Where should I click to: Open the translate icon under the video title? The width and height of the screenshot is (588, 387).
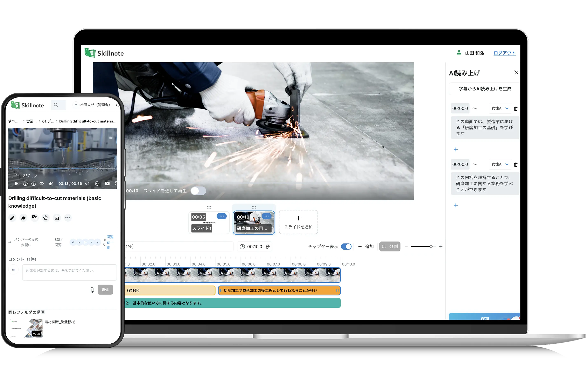(x=35, y=218)
